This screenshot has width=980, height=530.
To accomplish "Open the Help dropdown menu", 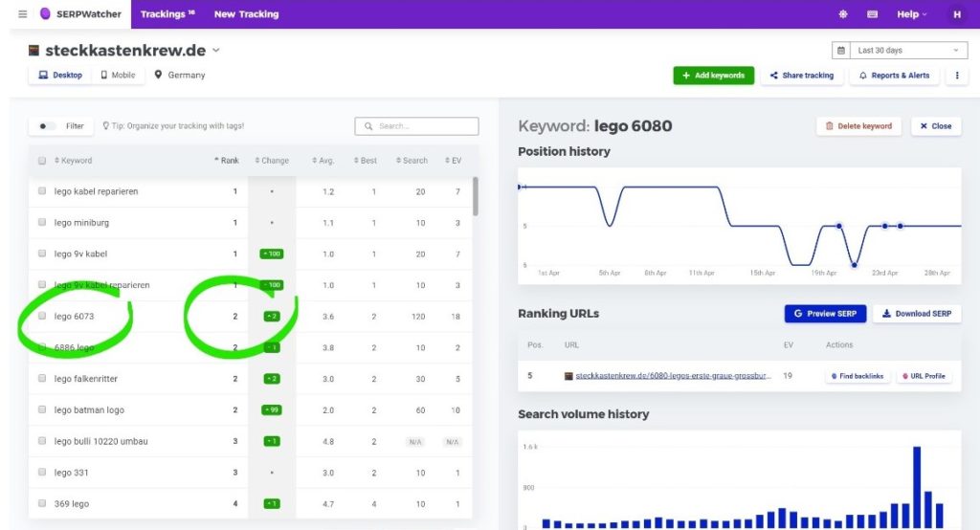I will (912, 13).
